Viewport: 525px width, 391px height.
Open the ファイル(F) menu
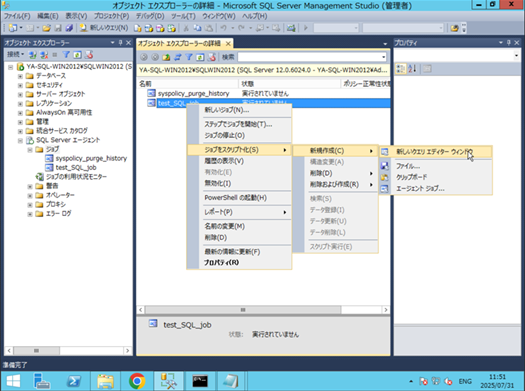coord(17,16)
